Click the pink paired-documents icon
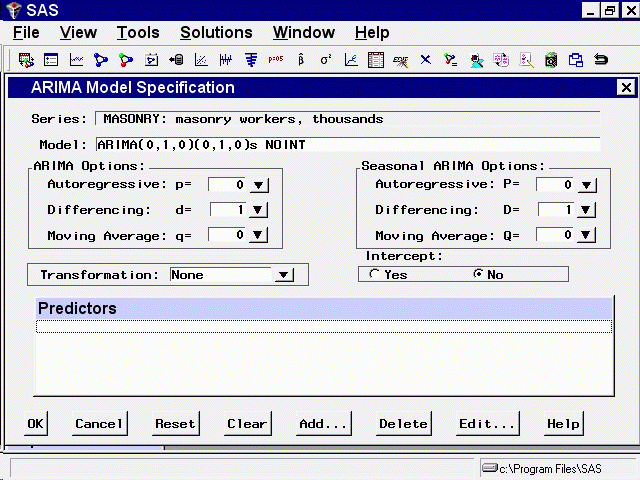Image resolution: width=640 pixels, height=480 pixels. tap(501, 60)
